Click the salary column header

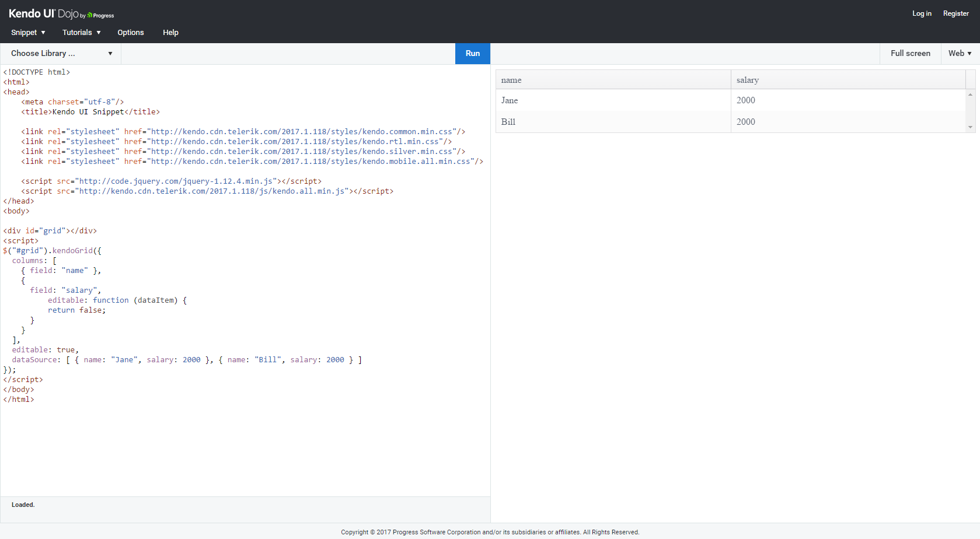pyautogui.click(x=848, y=80)
